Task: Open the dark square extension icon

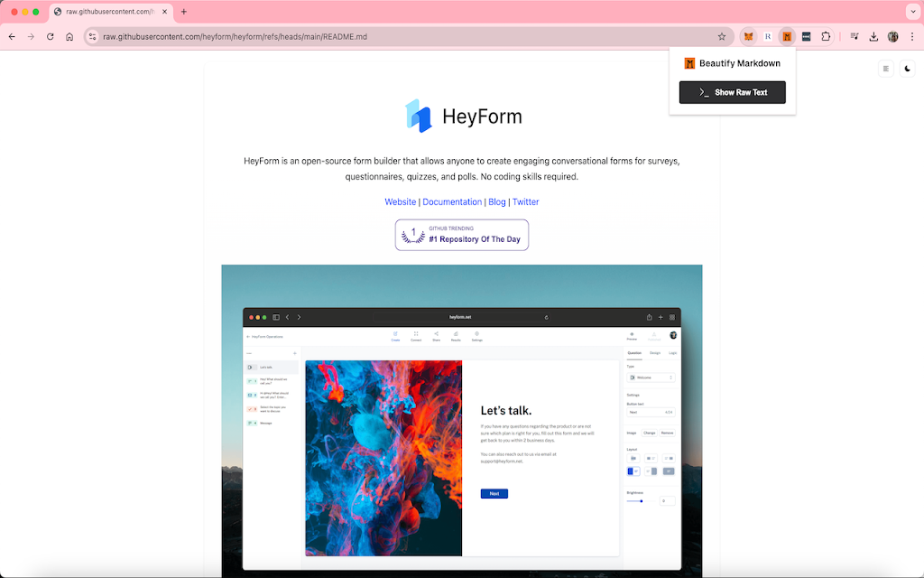Action: 806,36
